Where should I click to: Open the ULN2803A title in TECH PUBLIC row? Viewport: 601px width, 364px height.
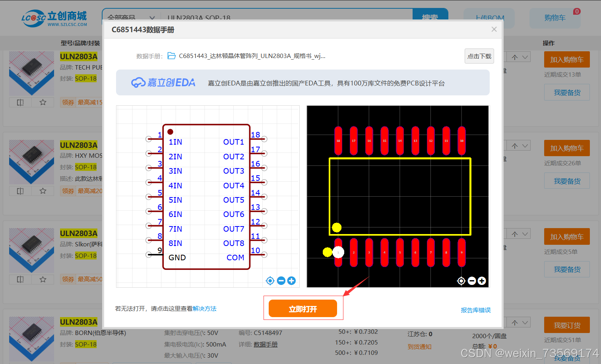pyautogui.click(x=79, y=56)
